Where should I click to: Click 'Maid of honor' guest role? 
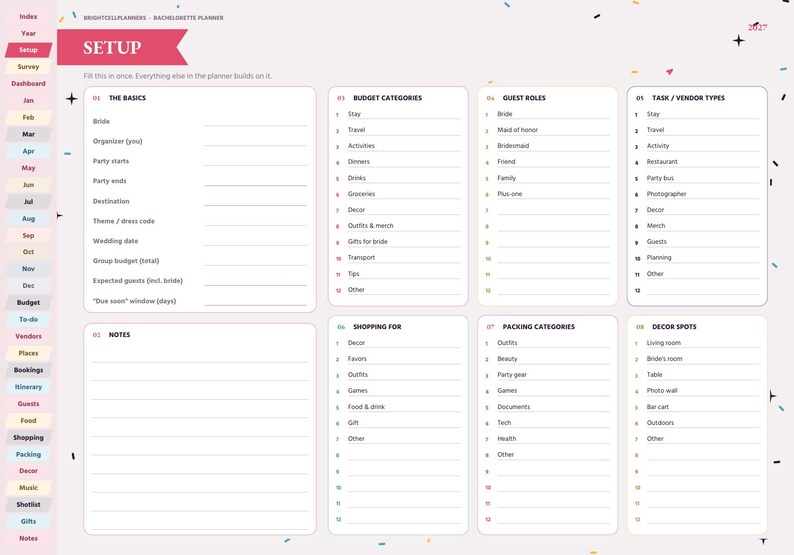517,130
